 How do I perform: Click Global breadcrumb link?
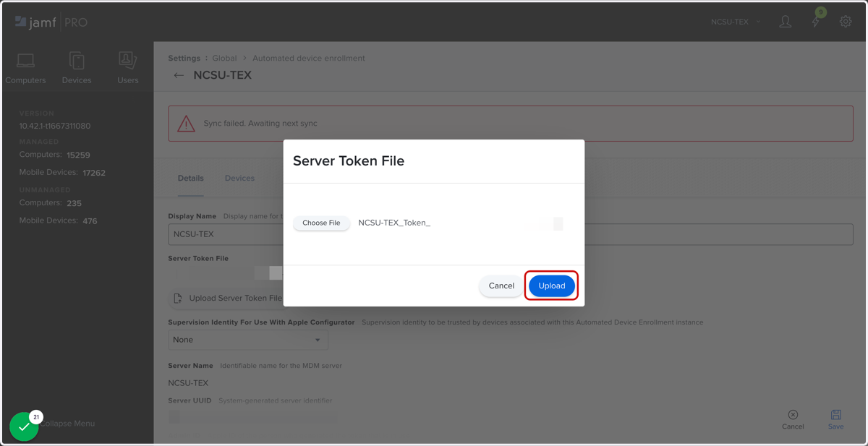pos(224,58)
